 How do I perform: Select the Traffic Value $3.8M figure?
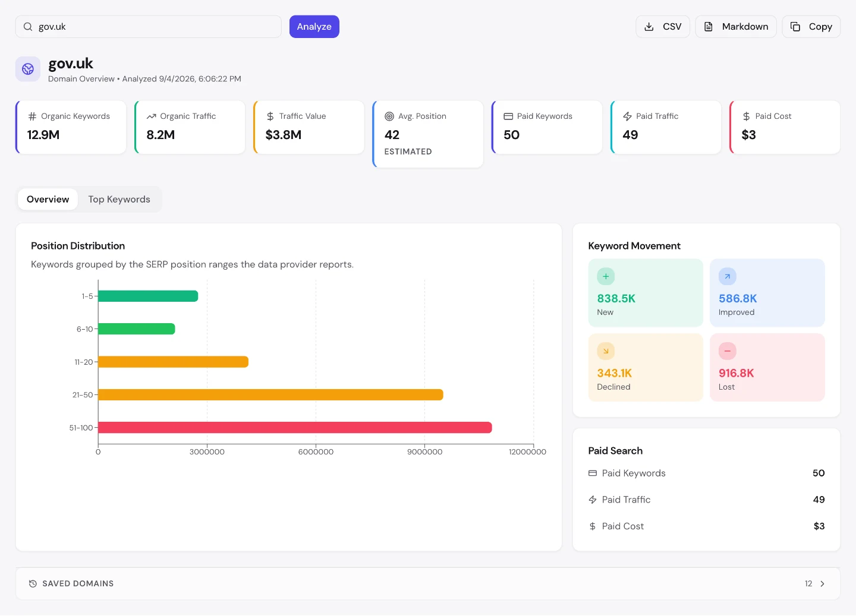coord(284,135)
